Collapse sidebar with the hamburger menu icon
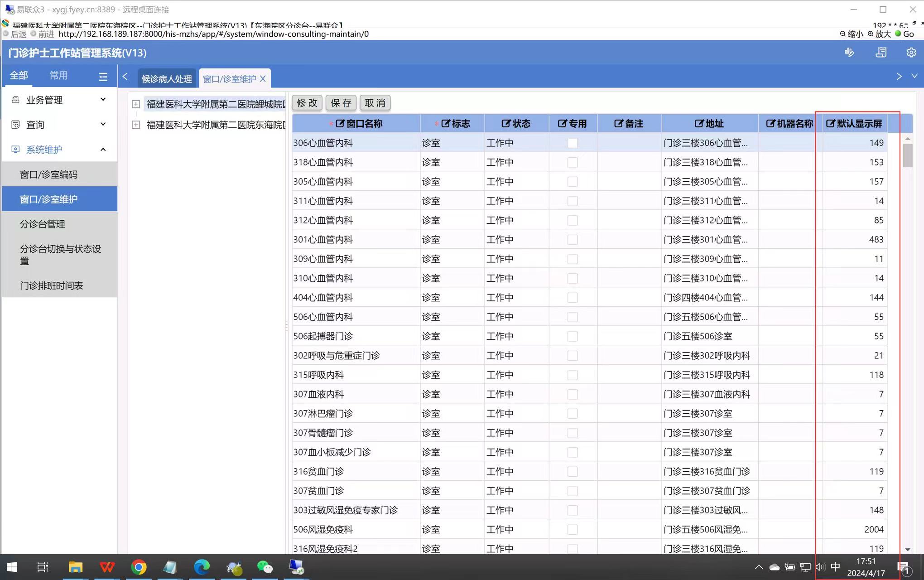This screenshot has height=580, width=924. click(x=103, y=77)
